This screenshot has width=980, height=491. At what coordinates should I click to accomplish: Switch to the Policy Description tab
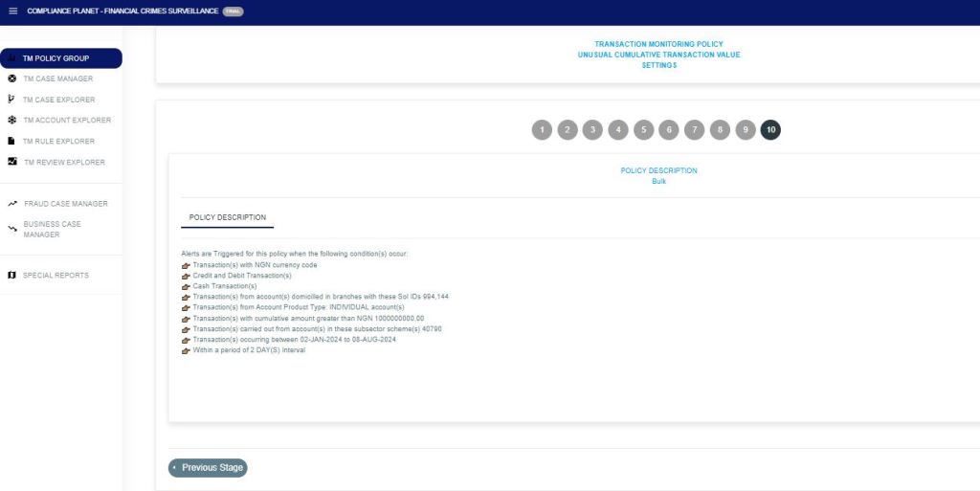pos(228,217)
